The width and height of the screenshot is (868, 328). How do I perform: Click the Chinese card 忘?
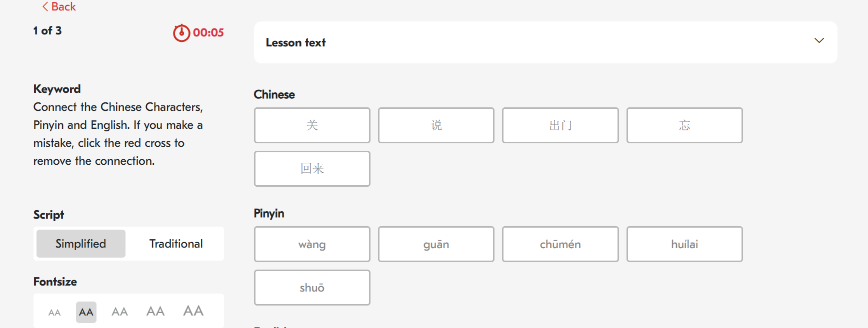pos(684,125)
